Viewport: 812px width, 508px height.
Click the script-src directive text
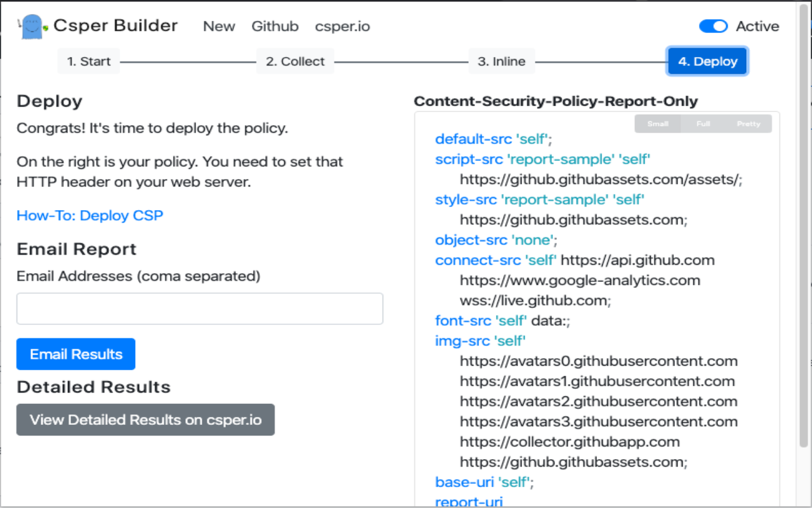[469, 159]
